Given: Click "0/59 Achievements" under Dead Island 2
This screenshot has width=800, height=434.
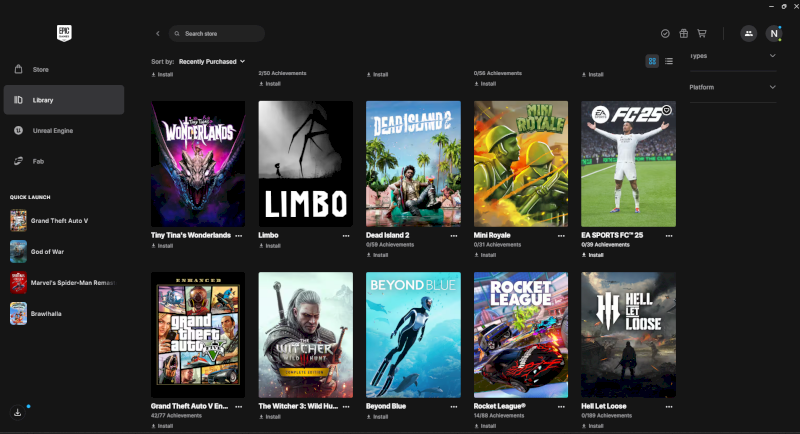Looking at the screenshot, I should pos(390,245).
